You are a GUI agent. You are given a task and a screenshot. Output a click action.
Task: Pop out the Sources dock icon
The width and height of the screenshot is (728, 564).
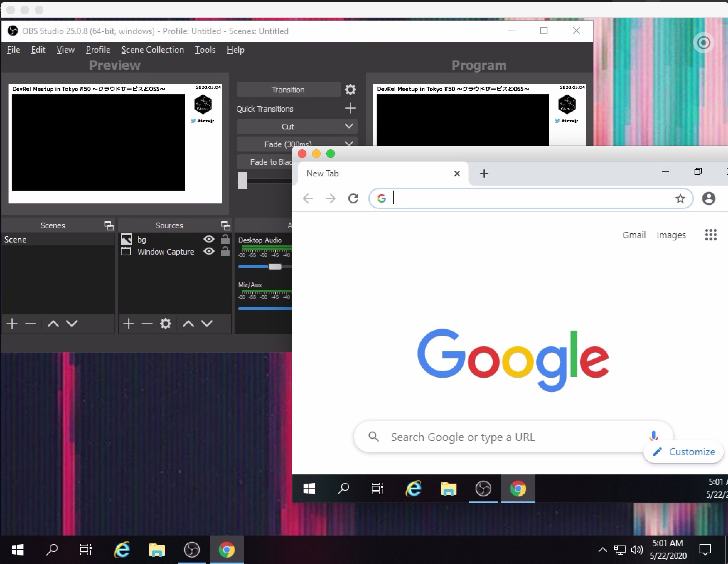[x=225, y=225]
